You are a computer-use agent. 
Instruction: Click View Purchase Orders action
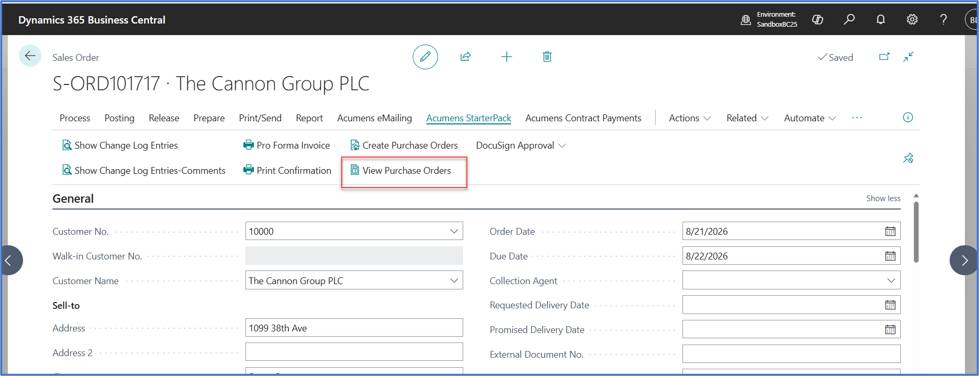pyautogui.click(x=400, y=171)
